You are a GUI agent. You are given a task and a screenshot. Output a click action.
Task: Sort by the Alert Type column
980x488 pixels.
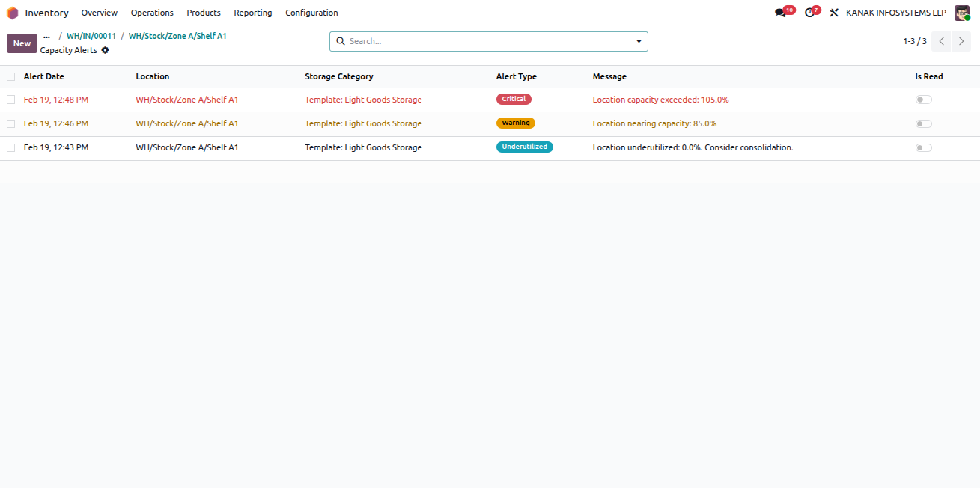tap(517, 76)
